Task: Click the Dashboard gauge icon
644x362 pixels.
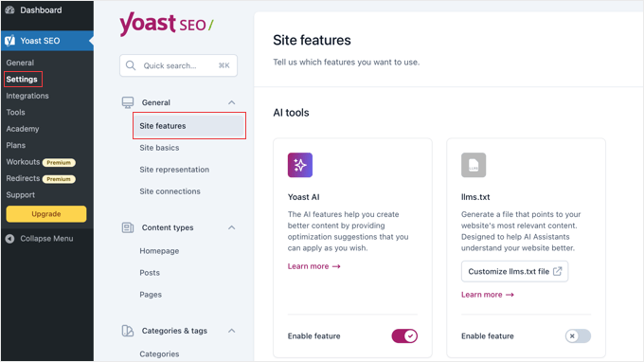Action: (x=9, y=9)
